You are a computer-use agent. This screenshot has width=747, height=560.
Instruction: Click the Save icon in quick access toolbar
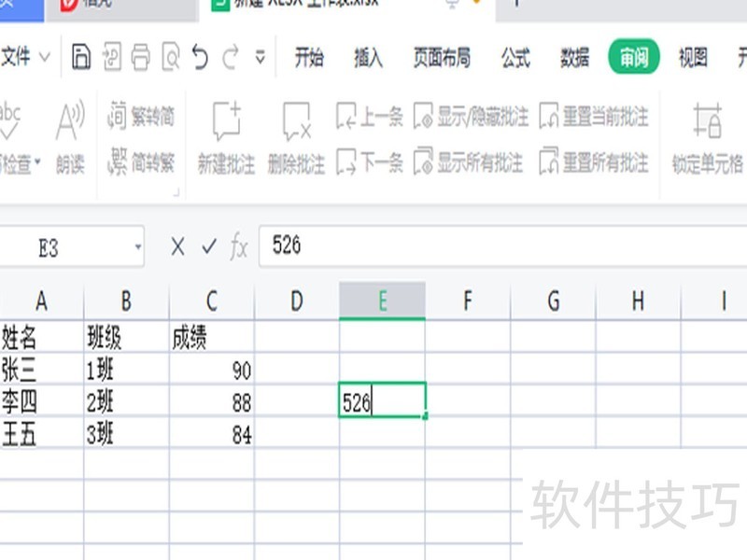(x=81, y=57)
